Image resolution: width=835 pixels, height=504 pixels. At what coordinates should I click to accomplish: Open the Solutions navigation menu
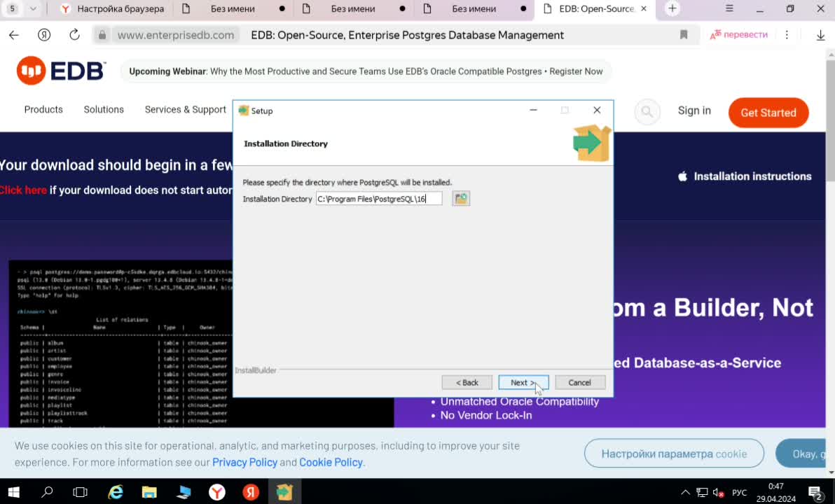click(x=104, y=109)
